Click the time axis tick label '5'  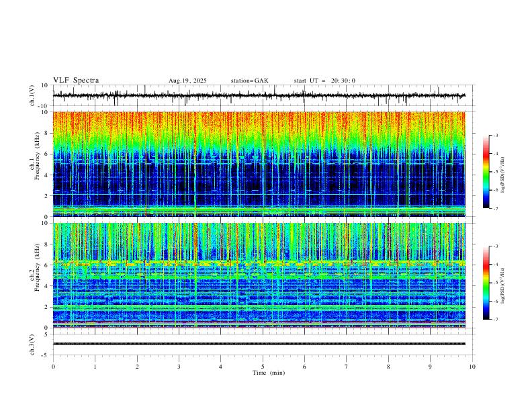click(263, 367)
